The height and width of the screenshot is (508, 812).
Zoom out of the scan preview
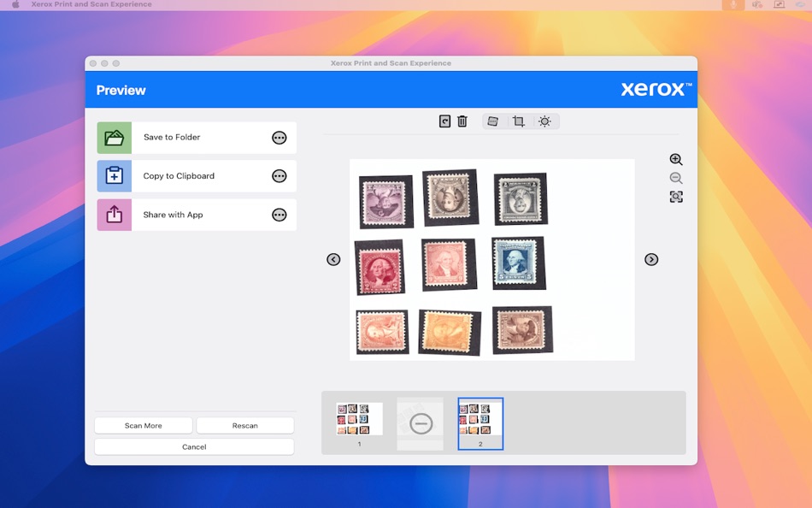(x=676, y=179)
